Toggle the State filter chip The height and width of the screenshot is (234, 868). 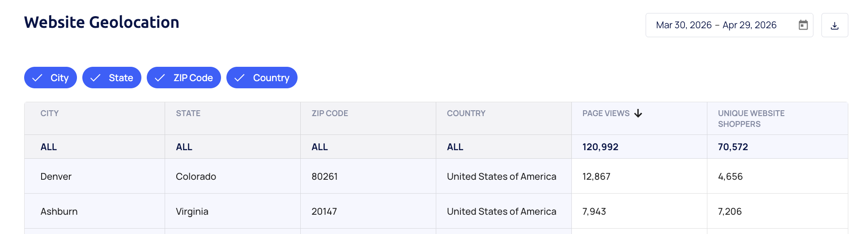tap(112, 78)
